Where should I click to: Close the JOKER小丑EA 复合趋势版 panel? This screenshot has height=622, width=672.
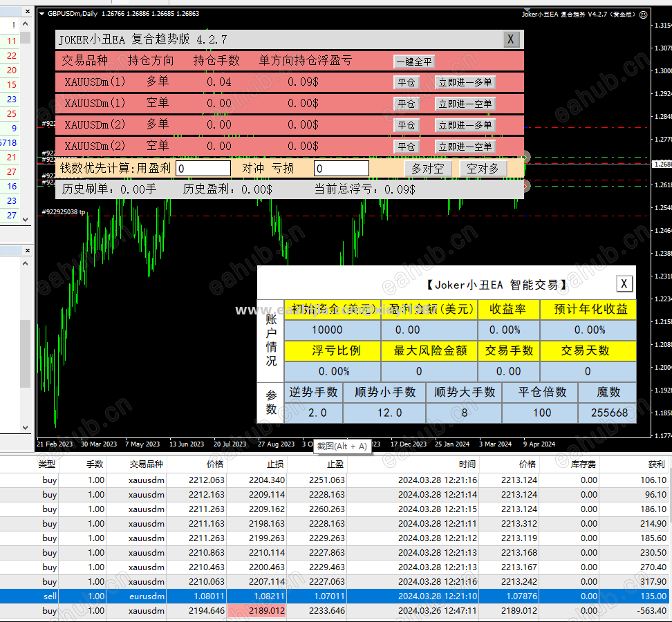point(510,39)
